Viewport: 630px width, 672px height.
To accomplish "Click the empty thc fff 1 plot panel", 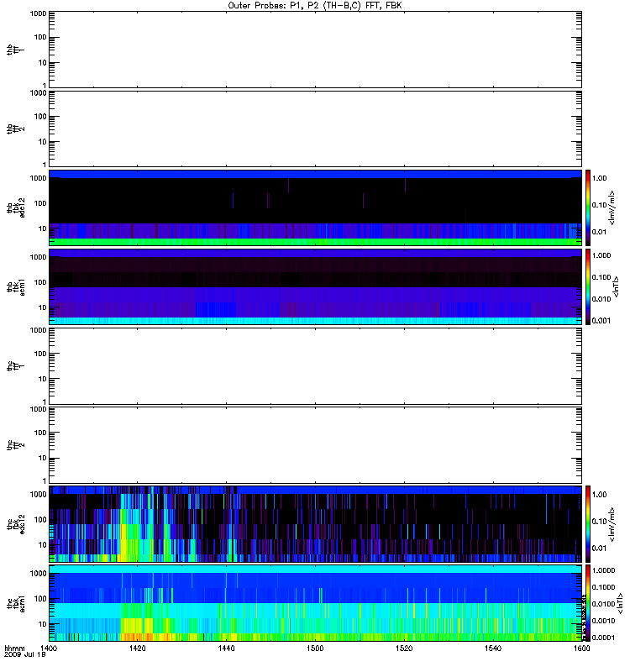I will [x=315, y=366].
